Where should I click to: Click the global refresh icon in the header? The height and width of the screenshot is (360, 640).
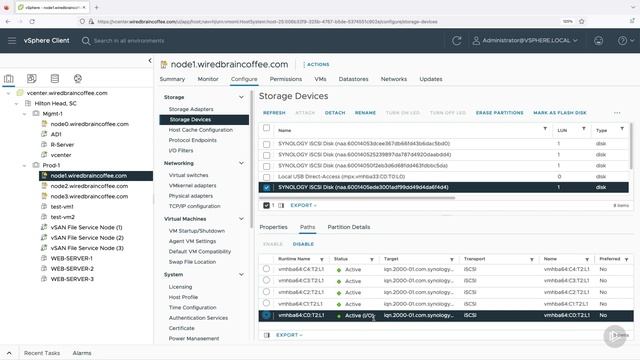[x=457, y=40]
